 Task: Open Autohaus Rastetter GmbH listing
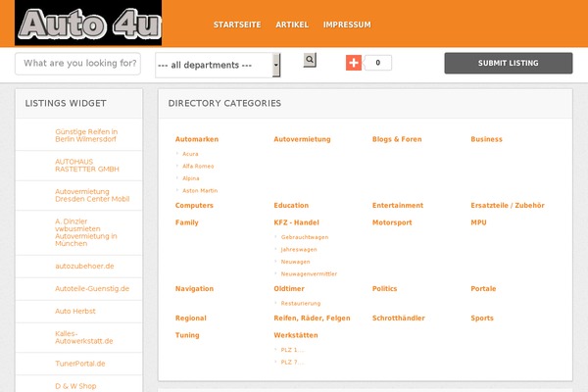pyautogui.click(x=87, y=166)
